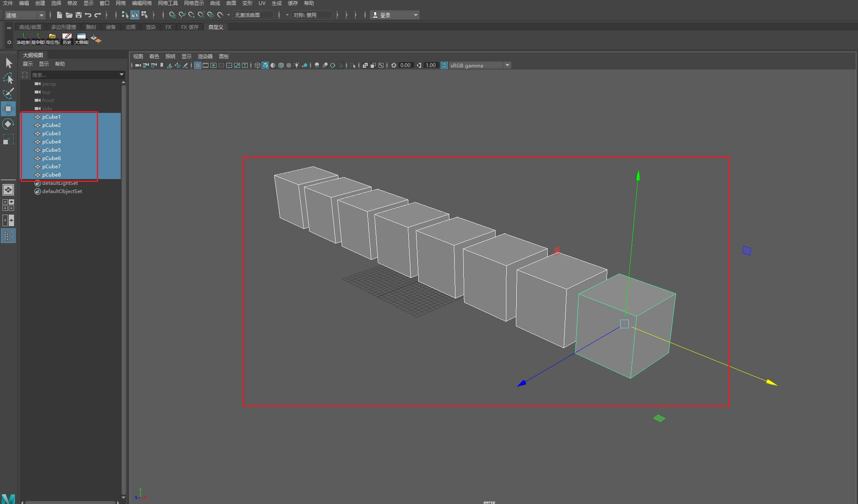Activate the Lasso select tool
Viewport: 858px width, 504px height.
click(8, 78)
